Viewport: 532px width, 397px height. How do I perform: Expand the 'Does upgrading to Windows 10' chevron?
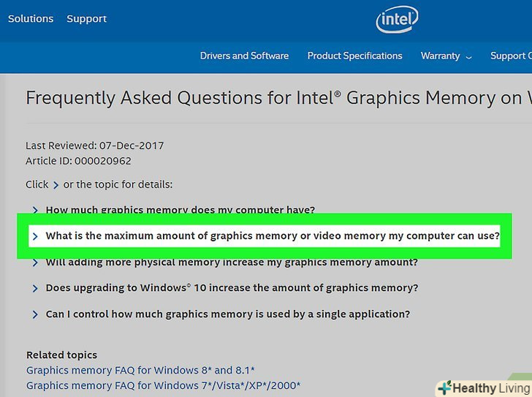[35, 289]
